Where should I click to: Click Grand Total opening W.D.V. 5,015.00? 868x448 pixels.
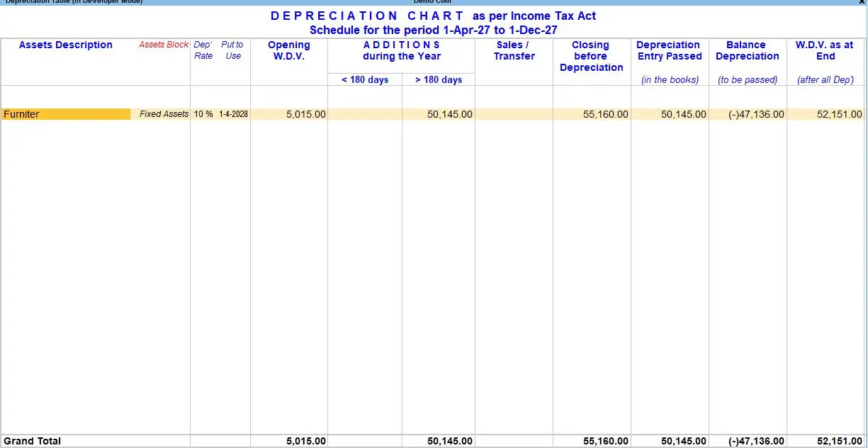point(306,441)
